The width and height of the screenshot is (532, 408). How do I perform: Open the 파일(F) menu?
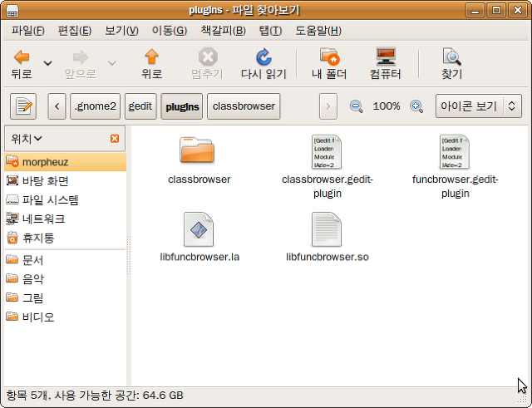click(27, 31)
